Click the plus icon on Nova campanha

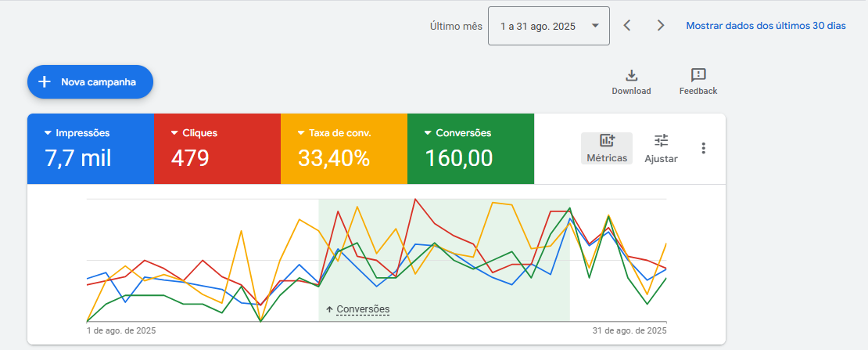point(45,81)
